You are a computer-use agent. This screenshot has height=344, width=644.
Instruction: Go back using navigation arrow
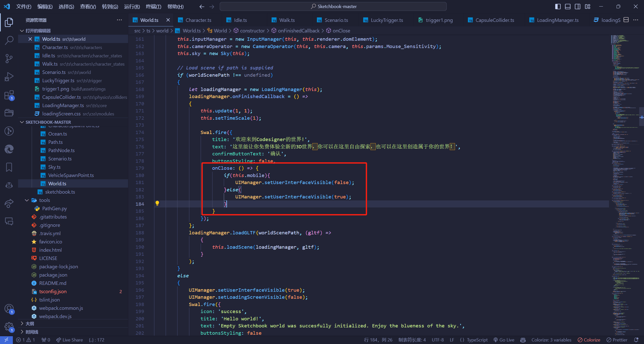(x=202, y=7)
